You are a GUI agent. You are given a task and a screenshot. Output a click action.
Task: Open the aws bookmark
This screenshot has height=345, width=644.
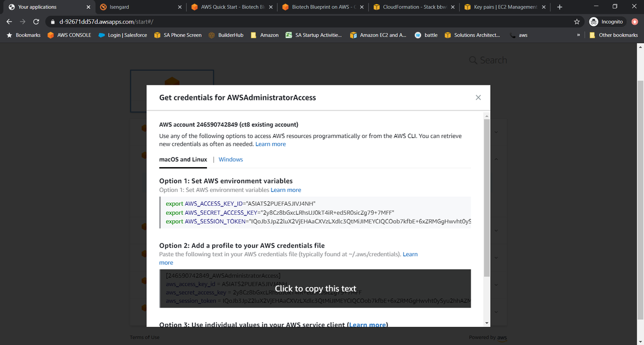518,35
